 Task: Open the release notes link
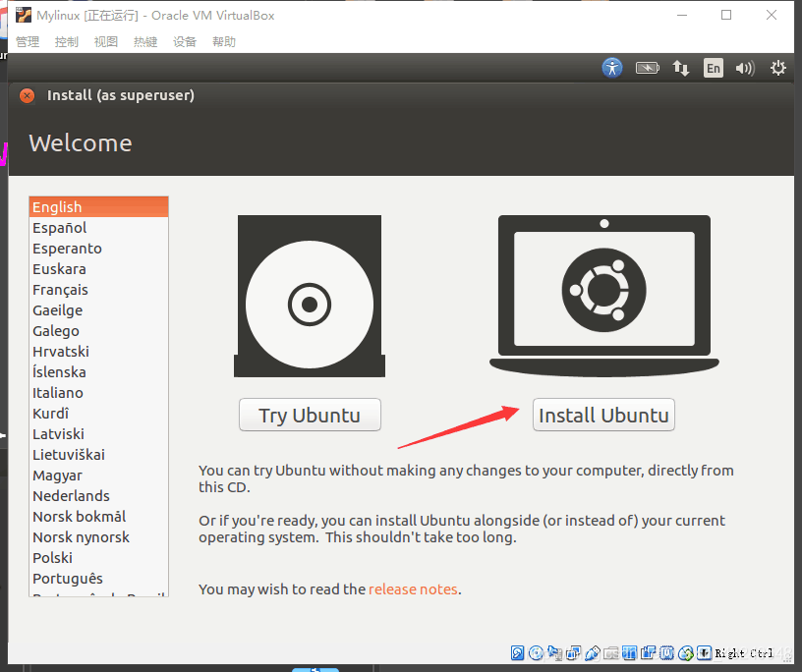click(413, 589)
